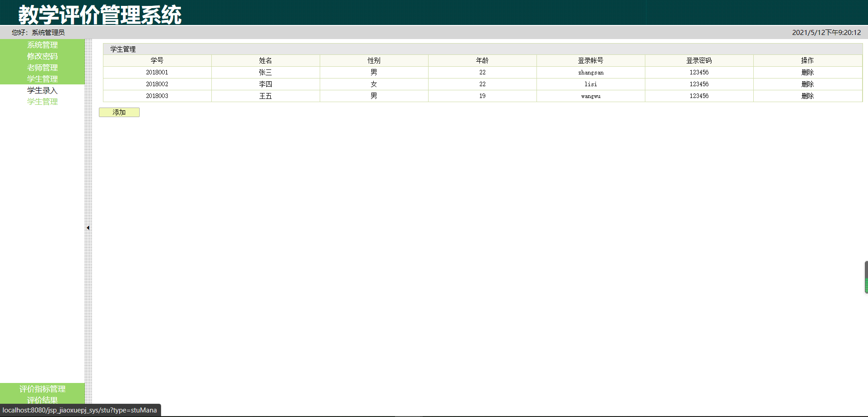Click the 姓名 column header
The height and width of the screenshot is (417, 868).
click(266, 60)
